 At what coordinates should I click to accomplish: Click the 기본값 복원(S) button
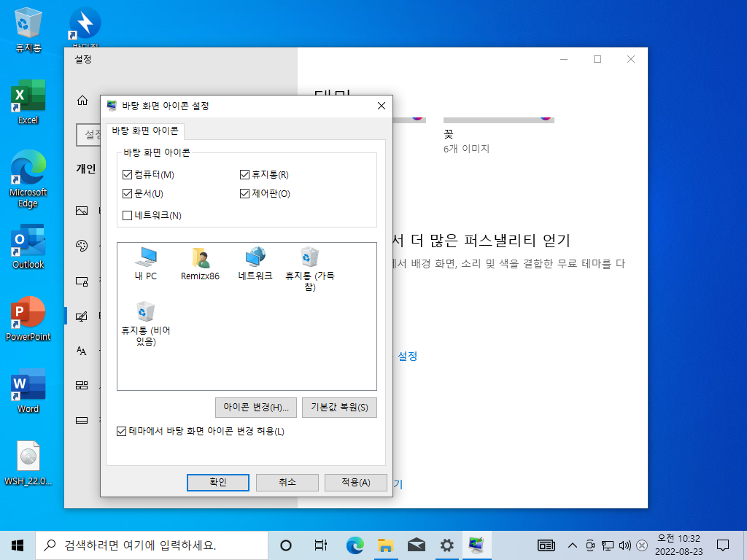[x=339, y=407]
